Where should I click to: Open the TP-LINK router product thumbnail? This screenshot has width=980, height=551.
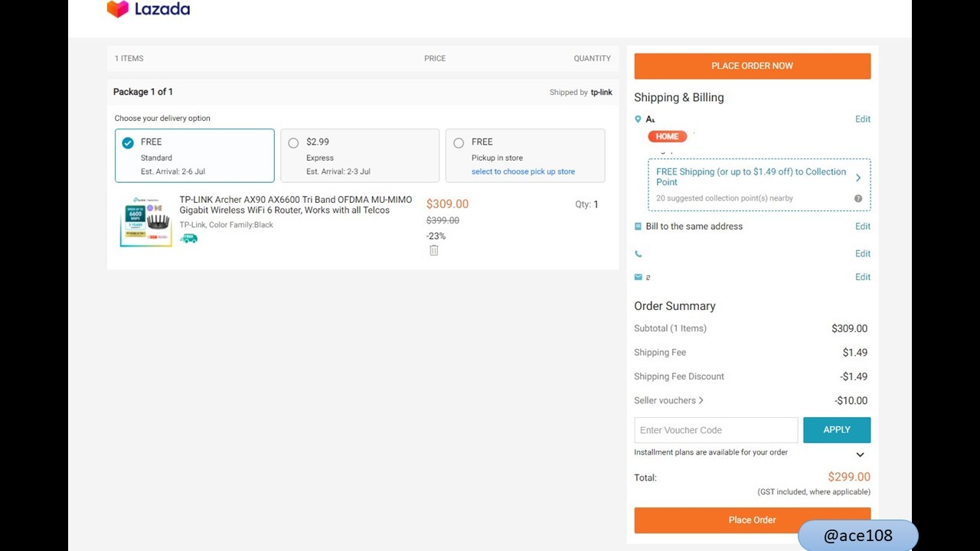point(146,222)
